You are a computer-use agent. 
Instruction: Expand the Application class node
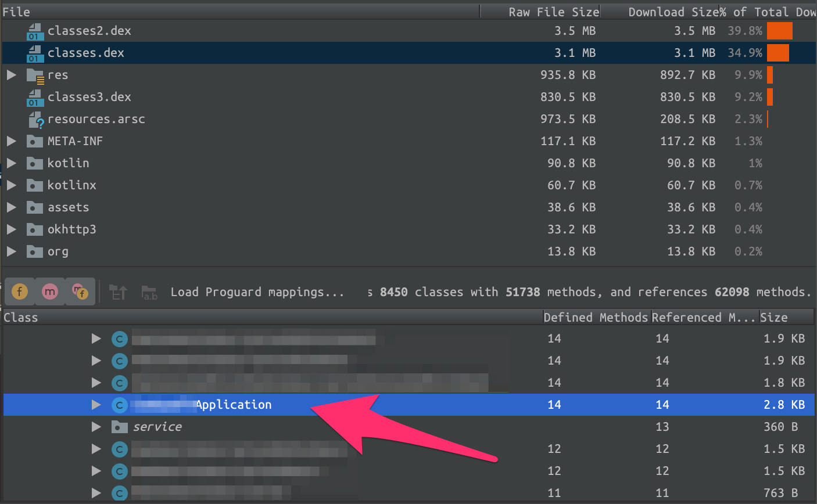96,405
